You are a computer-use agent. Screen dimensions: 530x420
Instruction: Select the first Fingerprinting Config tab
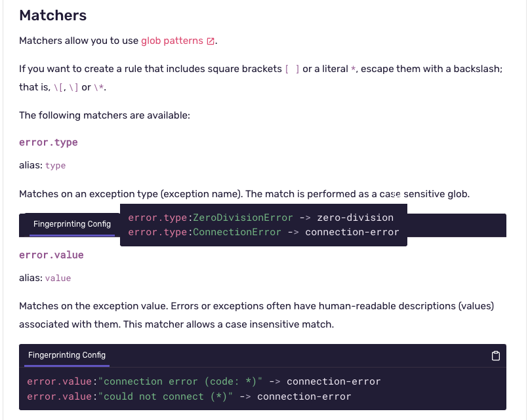tap(72, 224)
